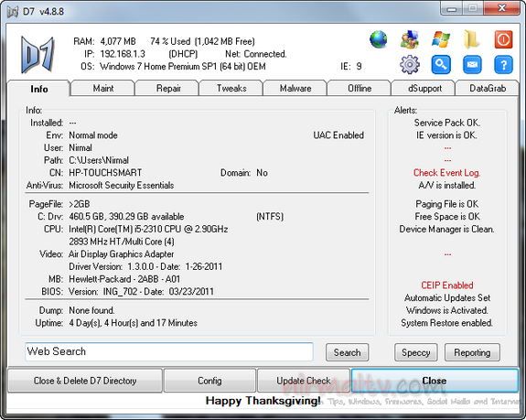The image size is (526, 420).
Task: Open the dSupport tab
Action: (424, 88)
